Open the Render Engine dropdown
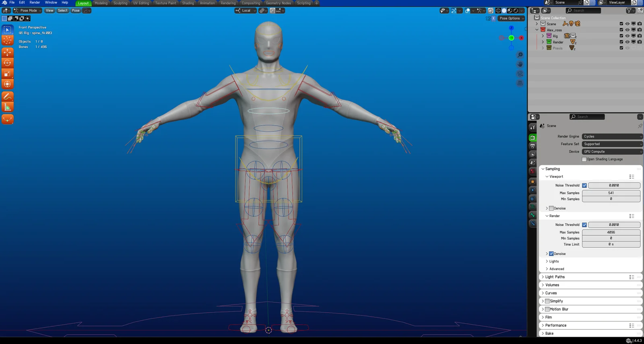The height and width of the screenshot is (344, 644). click(612, 136)
